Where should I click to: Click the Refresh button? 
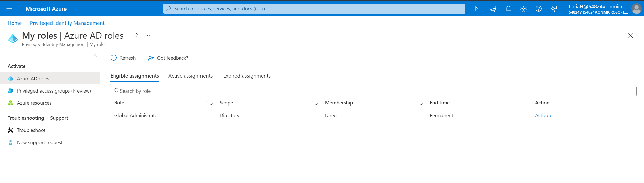pos(123,58)
